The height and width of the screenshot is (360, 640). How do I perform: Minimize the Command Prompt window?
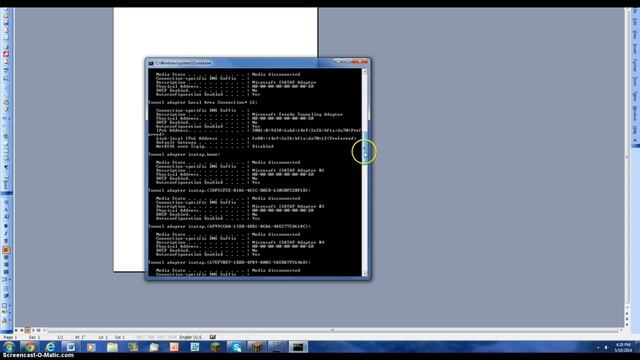(338, 62)
